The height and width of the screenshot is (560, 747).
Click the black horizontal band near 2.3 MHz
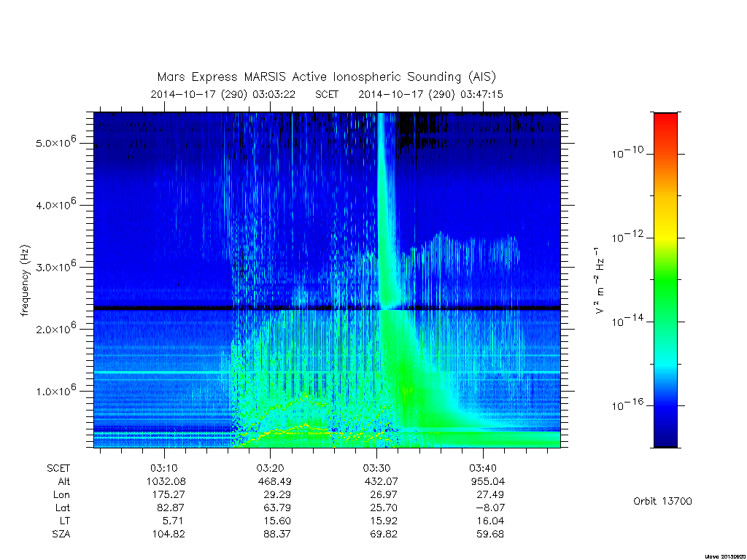tap(327, 308)
